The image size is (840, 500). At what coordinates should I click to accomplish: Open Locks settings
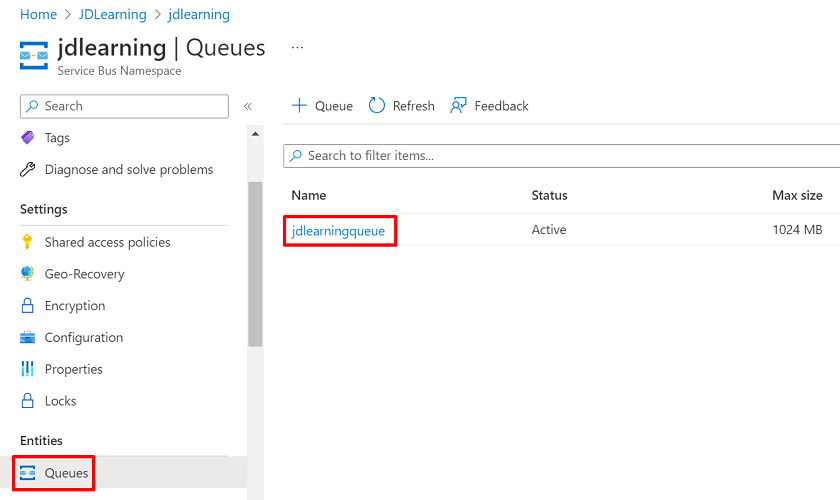pos(60,401)
